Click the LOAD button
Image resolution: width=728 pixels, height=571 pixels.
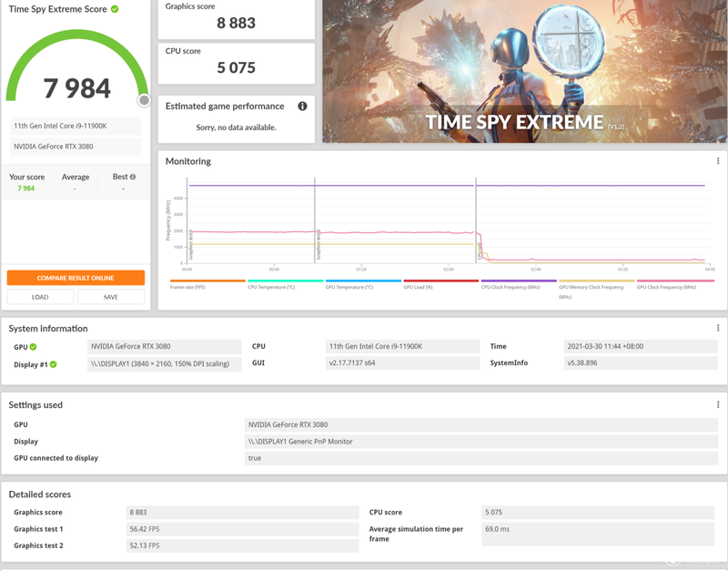tap(40, 297)
